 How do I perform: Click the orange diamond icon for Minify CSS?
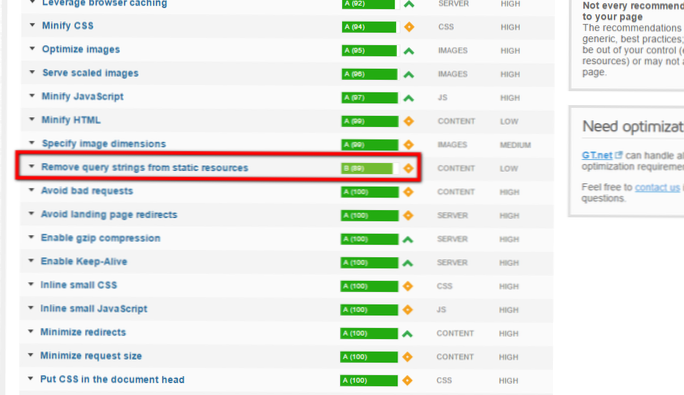(409, 27)
